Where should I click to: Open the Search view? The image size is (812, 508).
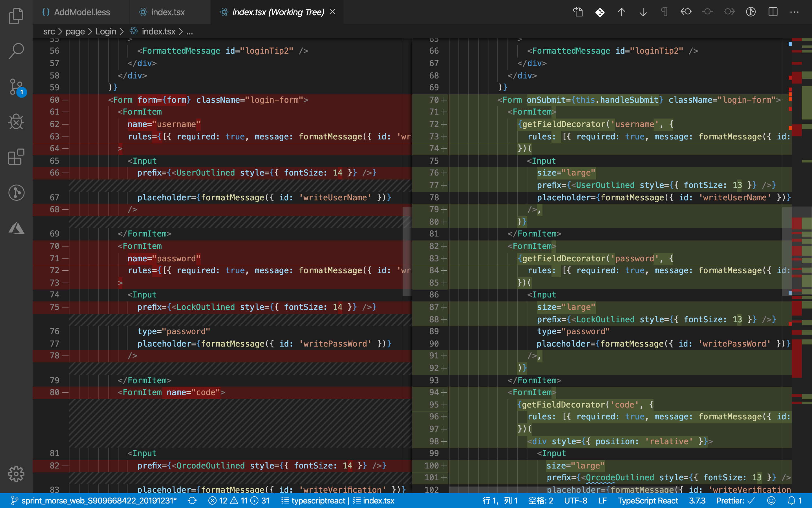(16, 51)
